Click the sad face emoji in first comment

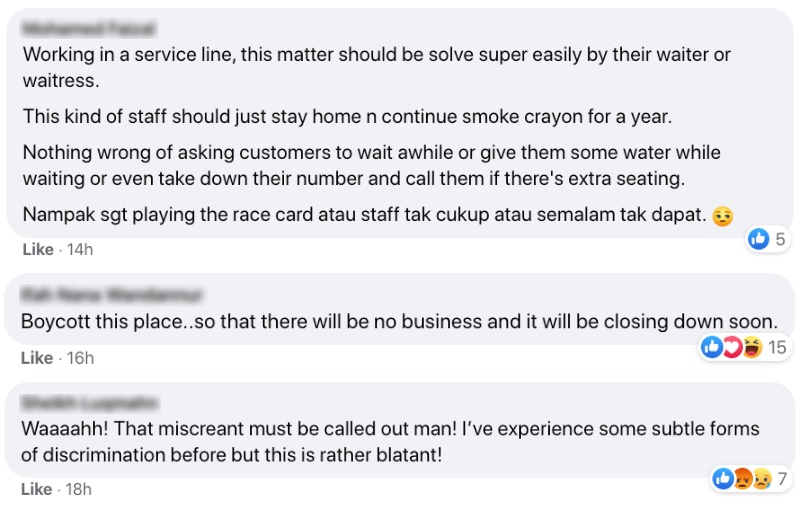(x=722, y=216)
